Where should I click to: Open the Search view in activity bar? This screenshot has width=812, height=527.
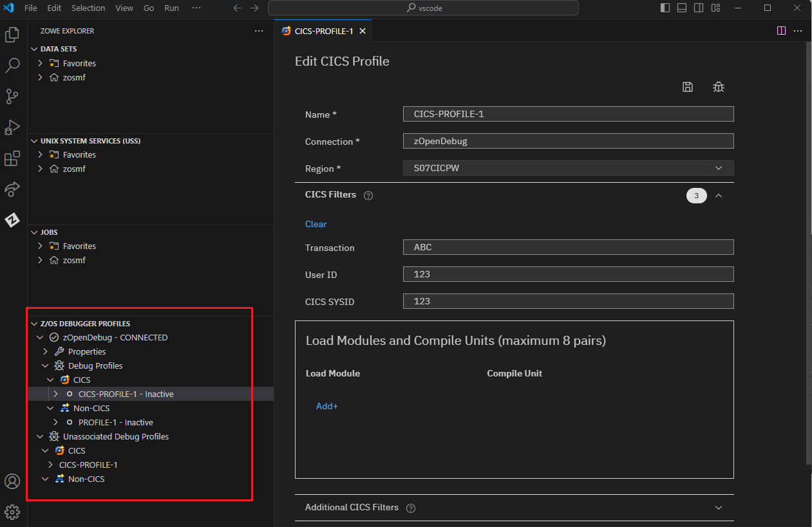pos(12,66)
